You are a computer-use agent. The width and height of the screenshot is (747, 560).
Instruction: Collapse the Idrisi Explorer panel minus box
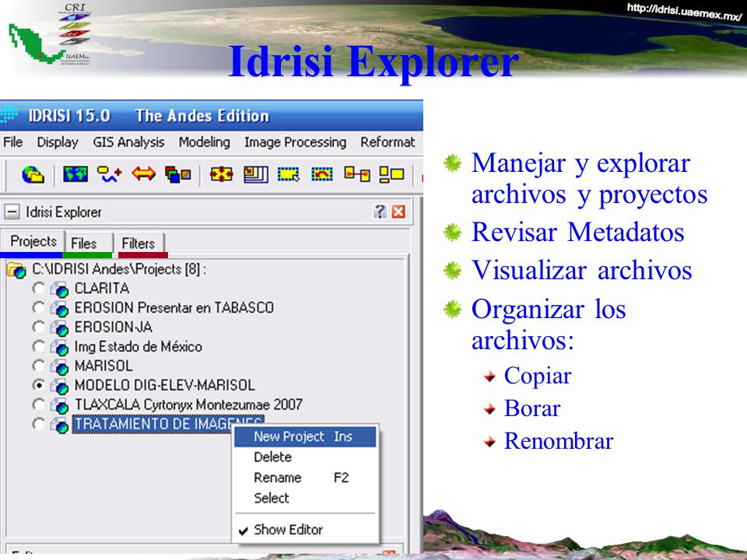[12, 212]
